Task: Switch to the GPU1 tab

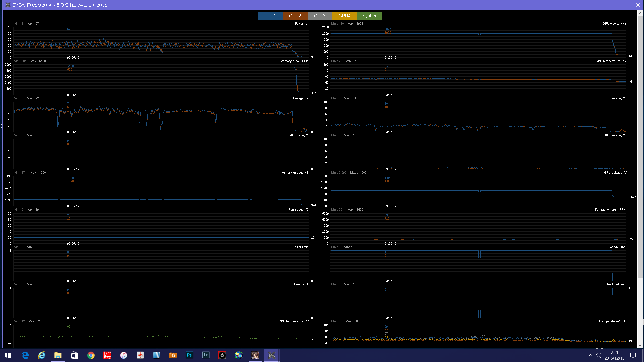Action: point(270,16)
